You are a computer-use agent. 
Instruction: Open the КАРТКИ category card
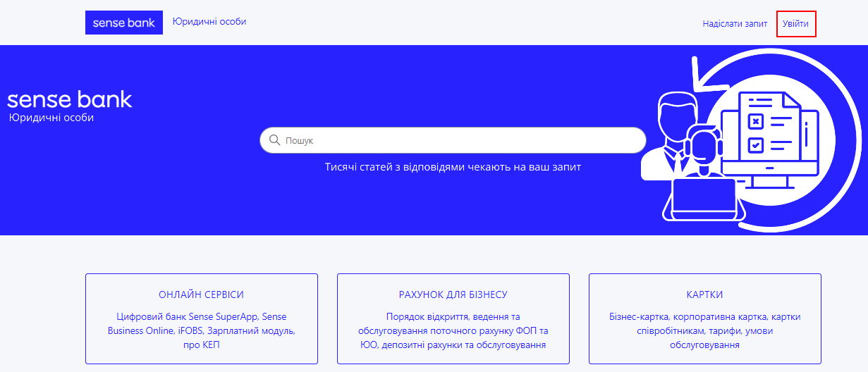point(705,318)
